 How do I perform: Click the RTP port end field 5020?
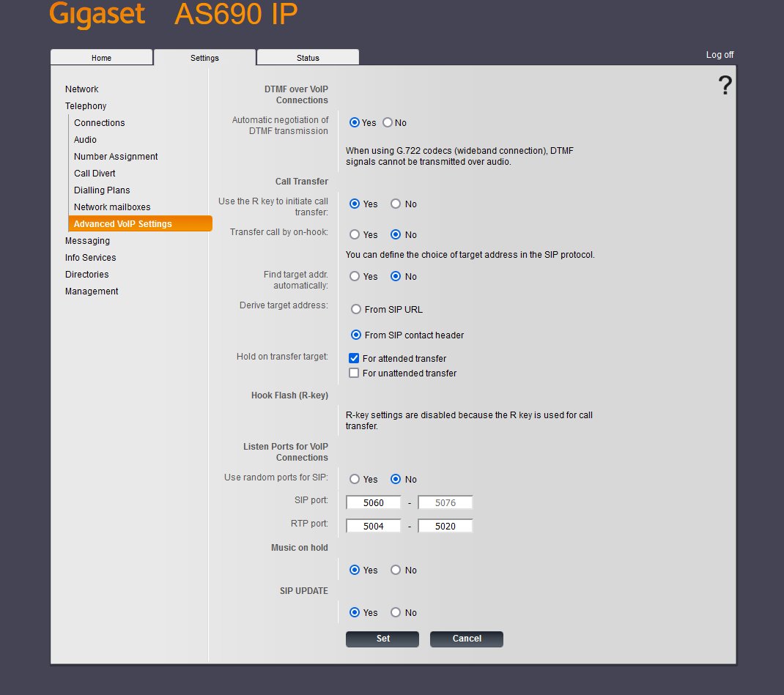tap(445, 526)
